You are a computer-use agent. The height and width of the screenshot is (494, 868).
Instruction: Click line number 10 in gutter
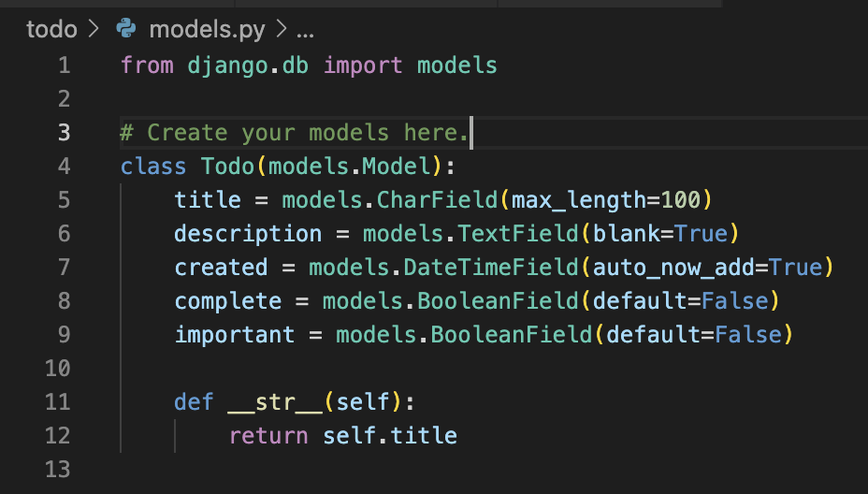click(x=58, y=369)
